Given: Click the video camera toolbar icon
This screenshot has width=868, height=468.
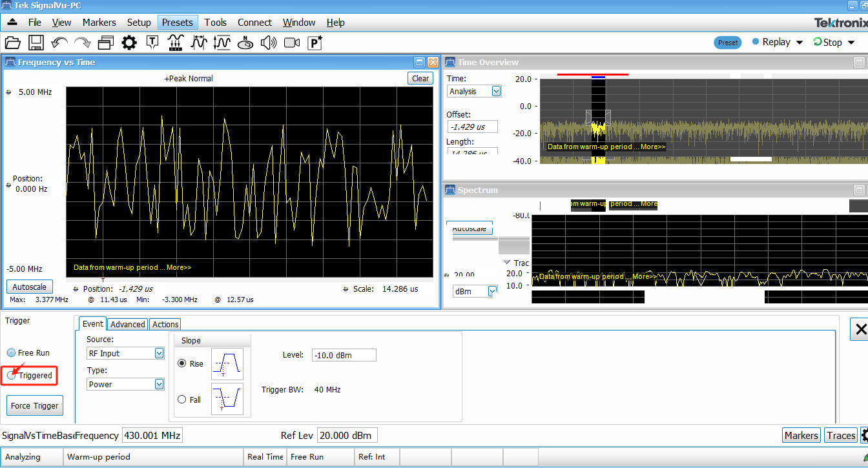Looking at the screenshot, I should (292, 43).
